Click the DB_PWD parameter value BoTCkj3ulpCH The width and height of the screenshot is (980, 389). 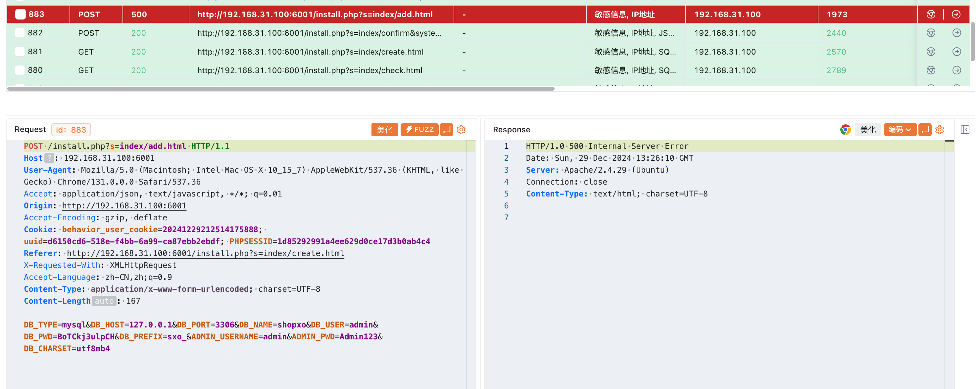86,337
